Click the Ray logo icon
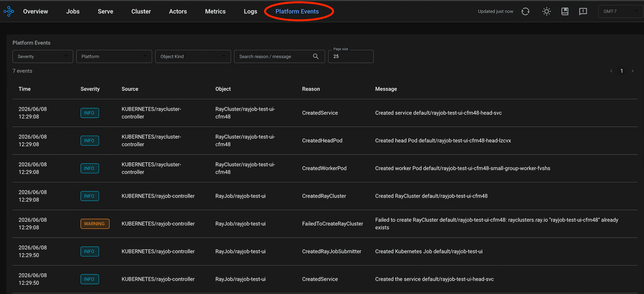644x294 pixels. (x=9, y=11)
